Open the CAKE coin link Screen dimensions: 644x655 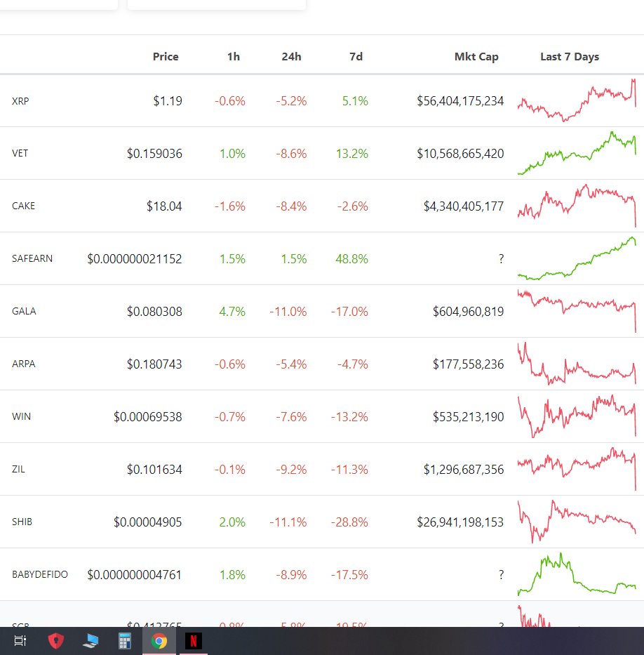coord(23,206)
